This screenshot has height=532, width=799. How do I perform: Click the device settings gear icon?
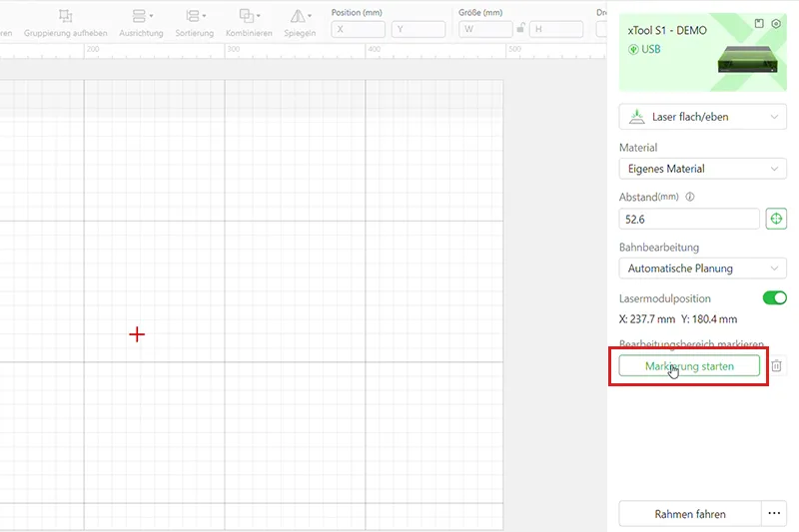(776, 23)
